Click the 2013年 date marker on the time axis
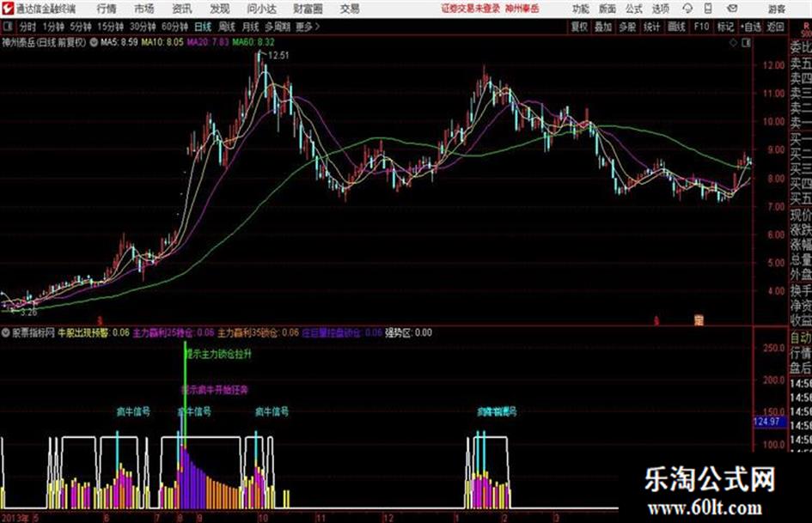The image size is (812, 523). (x=15, y=517)
